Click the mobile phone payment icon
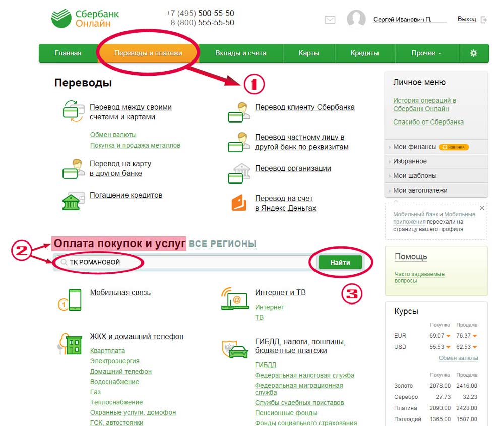Viewport: 504px width, 426px height. pyautogui.click(x=70, y=299)
